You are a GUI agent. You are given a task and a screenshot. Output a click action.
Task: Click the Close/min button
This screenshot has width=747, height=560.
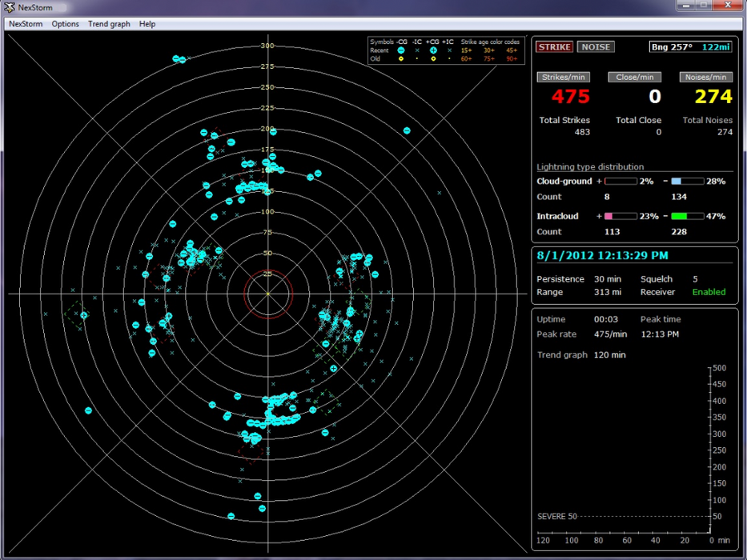pyautogui.click(x=634, y=78)
